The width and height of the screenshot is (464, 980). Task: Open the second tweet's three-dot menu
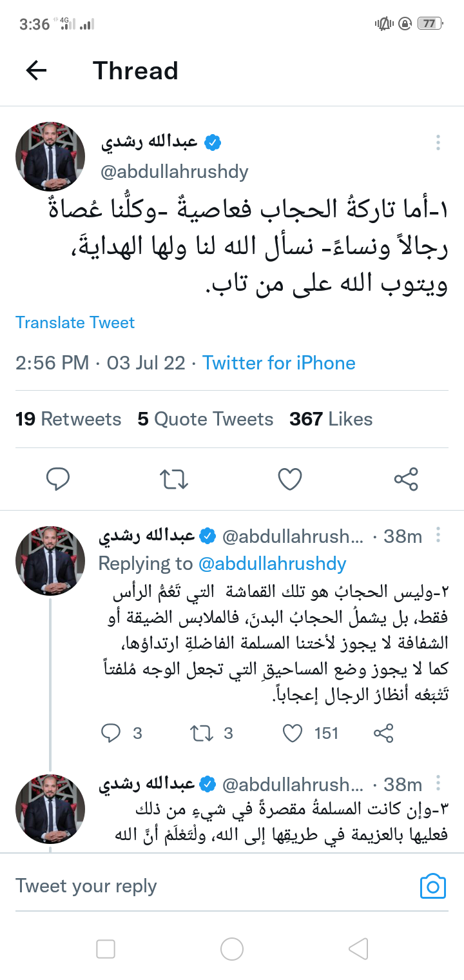[x=438, y=535]
